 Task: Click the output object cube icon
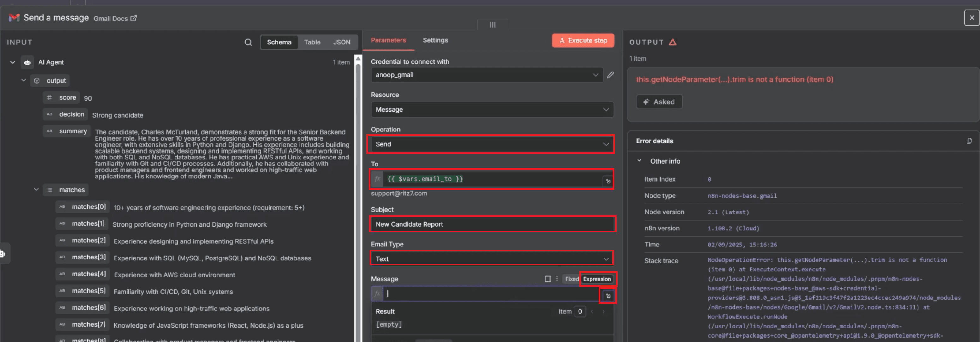(37, 81)
